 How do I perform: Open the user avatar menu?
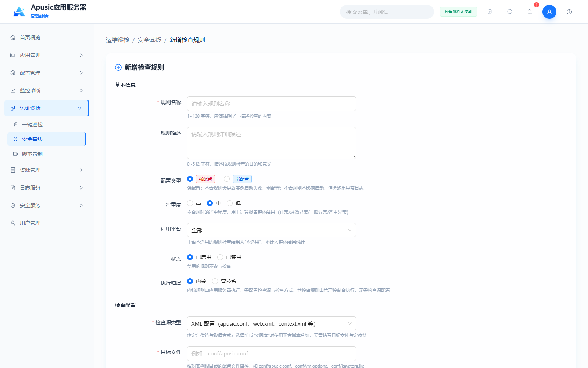coord(549,12)
